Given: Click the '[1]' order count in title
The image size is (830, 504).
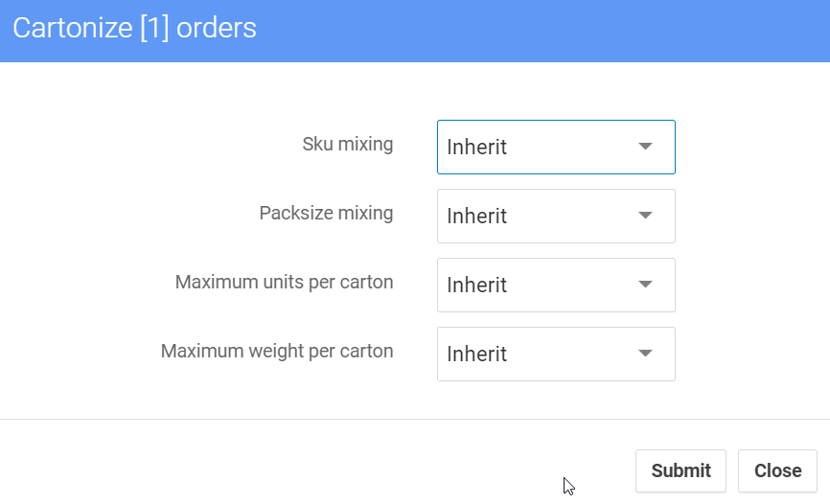Looking at the screenshot, I should [153, 28].
